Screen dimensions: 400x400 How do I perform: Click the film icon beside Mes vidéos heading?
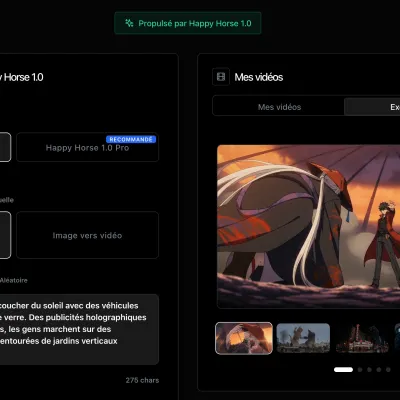pos(221,77)
